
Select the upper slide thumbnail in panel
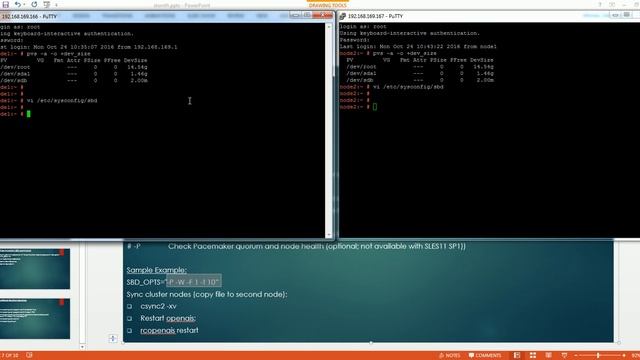(35, 268)
